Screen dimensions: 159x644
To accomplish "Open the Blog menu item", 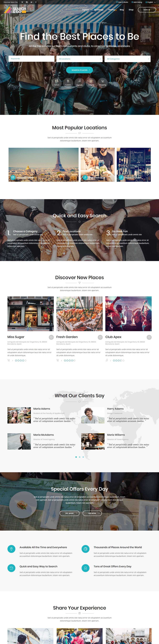I will [122, 10].
